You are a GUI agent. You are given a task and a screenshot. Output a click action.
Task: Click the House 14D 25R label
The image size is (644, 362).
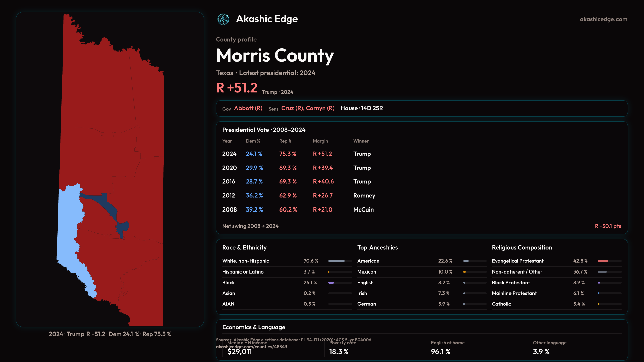[362, 108]
